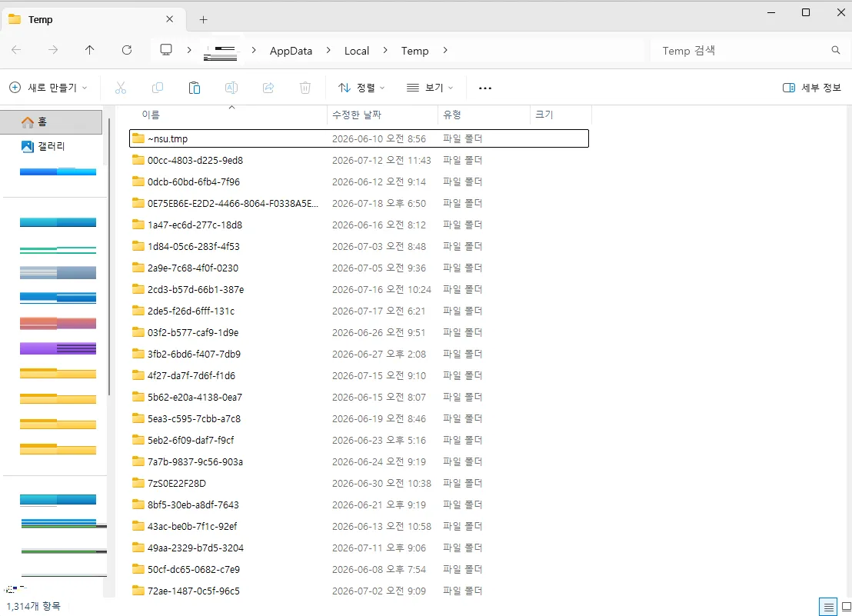
Task: Select folder 0dcb-60bd-6fb4-7f96
Action: point(358,181)
